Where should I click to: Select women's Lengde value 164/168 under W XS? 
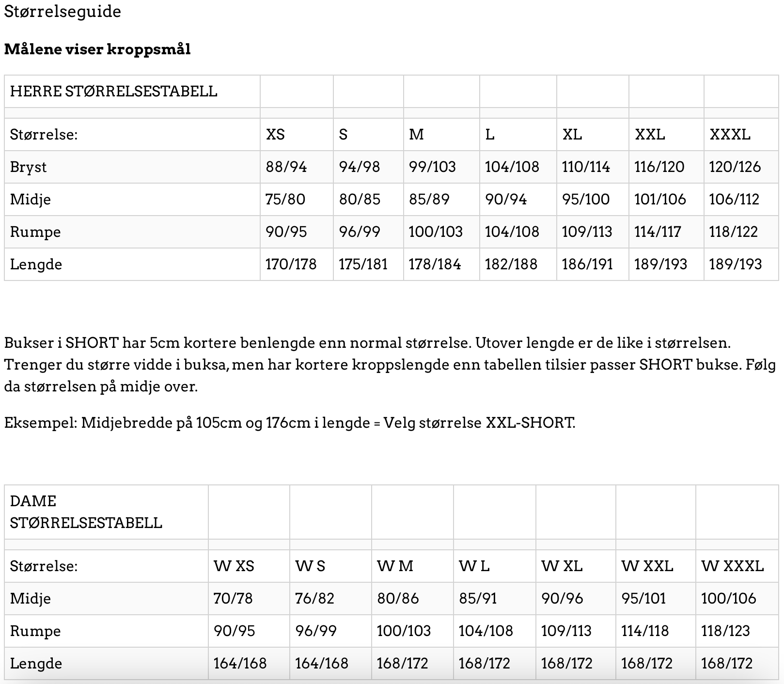click(240, 664)
